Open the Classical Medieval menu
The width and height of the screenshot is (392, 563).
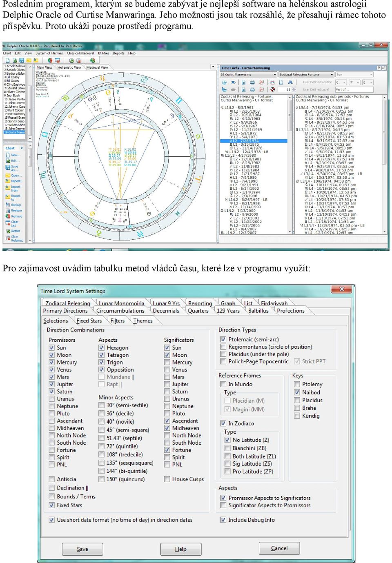pyautogui.click(x=80, y=53)
